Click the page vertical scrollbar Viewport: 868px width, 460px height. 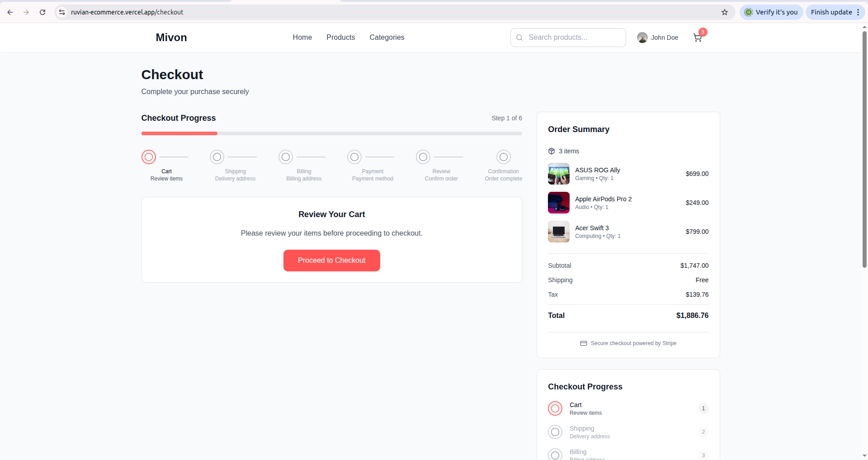click(x=864, y=149)
